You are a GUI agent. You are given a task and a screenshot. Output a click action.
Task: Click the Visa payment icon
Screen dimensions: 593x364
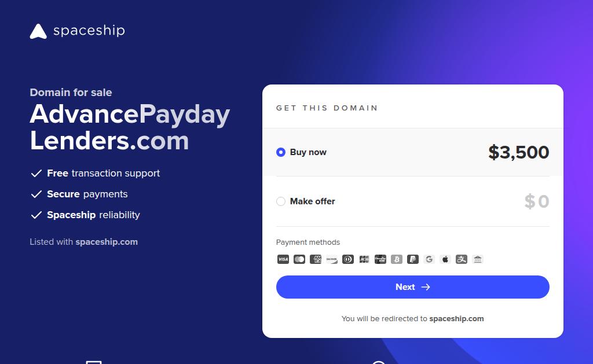pos(283,259)
